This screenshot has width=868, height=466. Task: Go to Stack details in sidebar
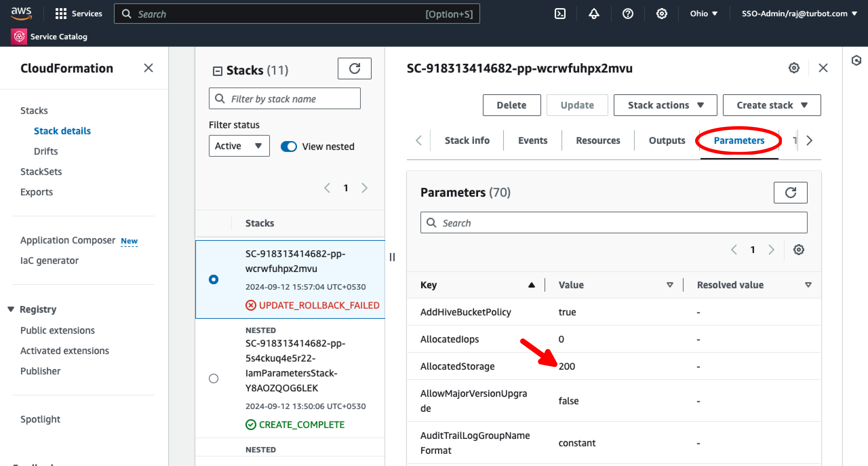62,131
